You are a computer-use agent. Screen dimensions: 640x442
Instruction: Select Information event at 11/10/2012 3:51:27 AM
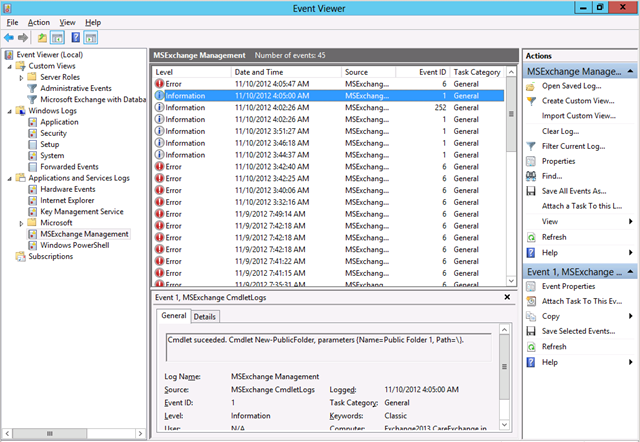tap(329, 131)
